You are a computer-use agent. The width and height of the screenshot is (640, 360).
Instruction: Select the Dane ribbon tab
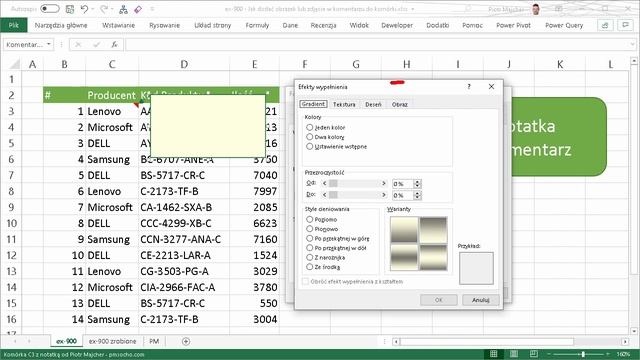coord(290,25)
